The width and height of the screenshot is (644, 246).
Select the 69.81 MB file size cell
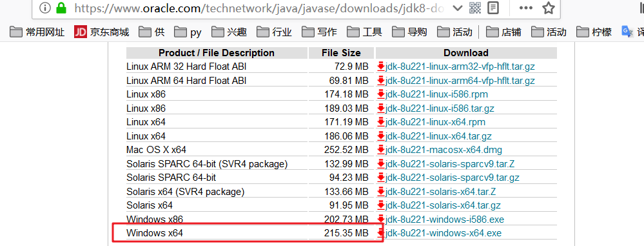(x=341, y=80)
